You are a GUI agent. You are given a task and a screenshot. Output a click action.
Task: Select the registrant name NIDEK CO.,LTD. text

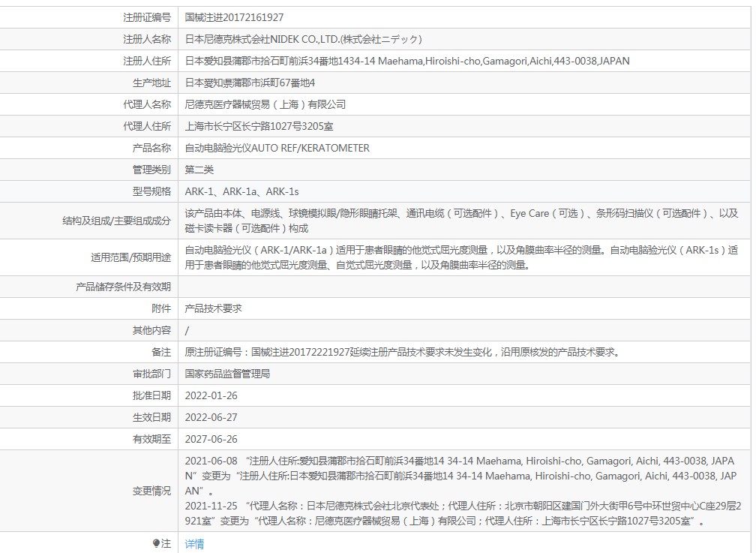tap(304, 39)
